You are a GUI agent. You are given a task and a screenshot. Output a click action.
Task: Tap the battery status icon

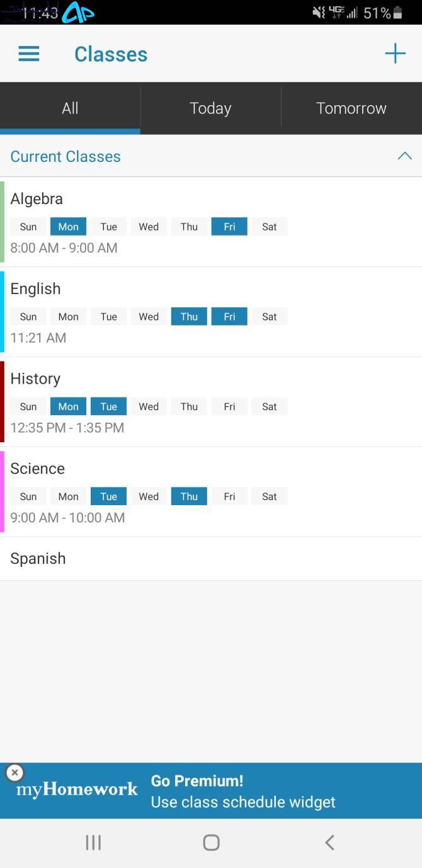(397, 13)
